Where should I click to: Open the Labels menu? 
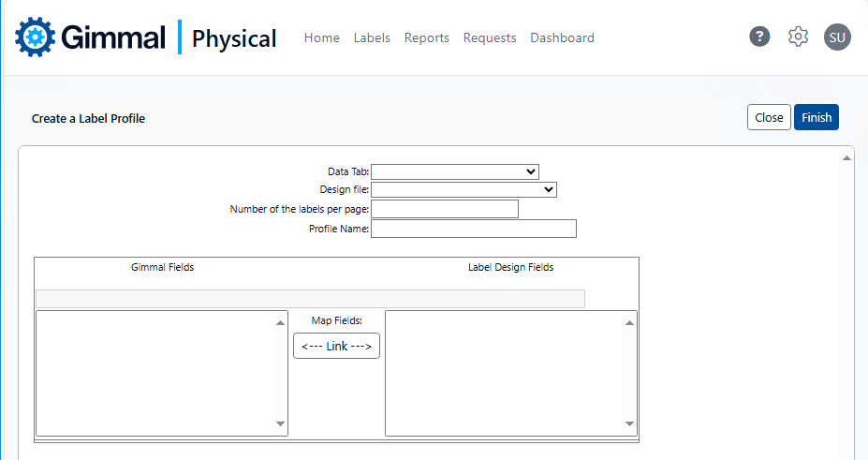[372, 38]
